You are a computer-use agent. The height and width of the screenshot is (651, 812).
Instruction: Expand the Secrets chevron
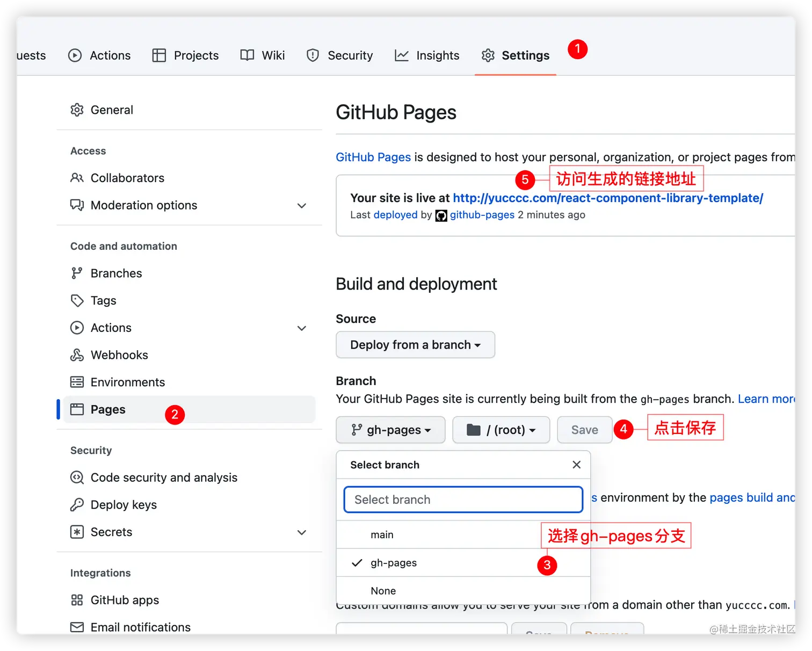(x=302, y=532)
